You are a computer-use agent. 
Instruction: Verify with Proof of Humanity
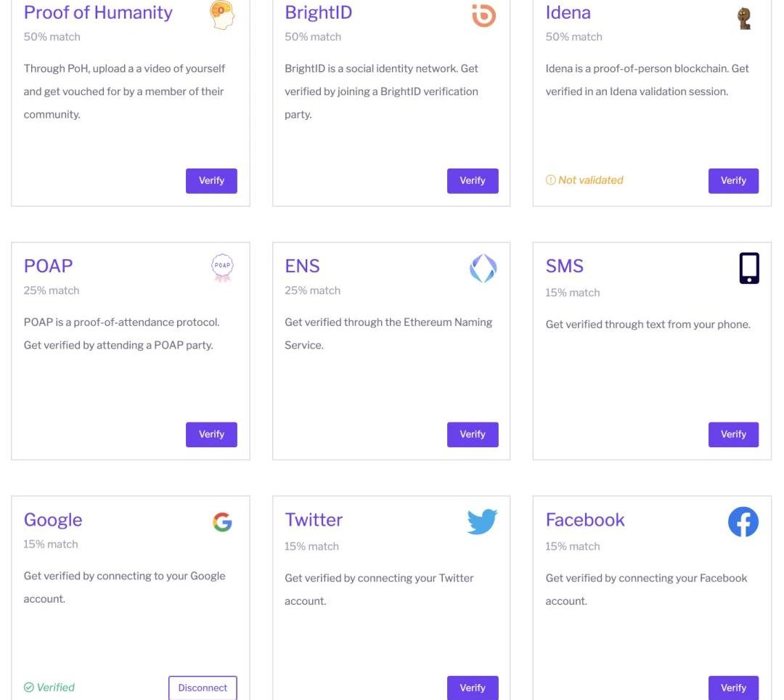211,181
